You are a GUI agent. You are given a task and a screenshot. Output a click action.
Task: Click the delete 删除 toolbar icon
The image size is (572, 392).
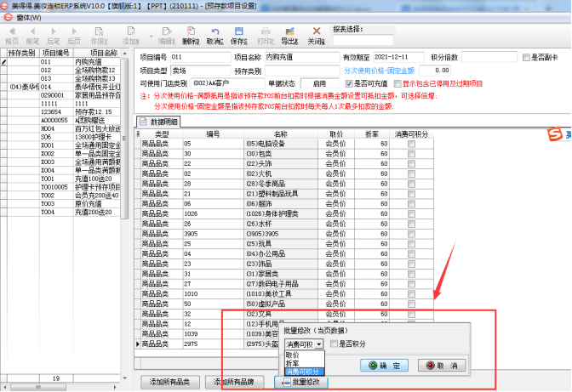(191, 31)
